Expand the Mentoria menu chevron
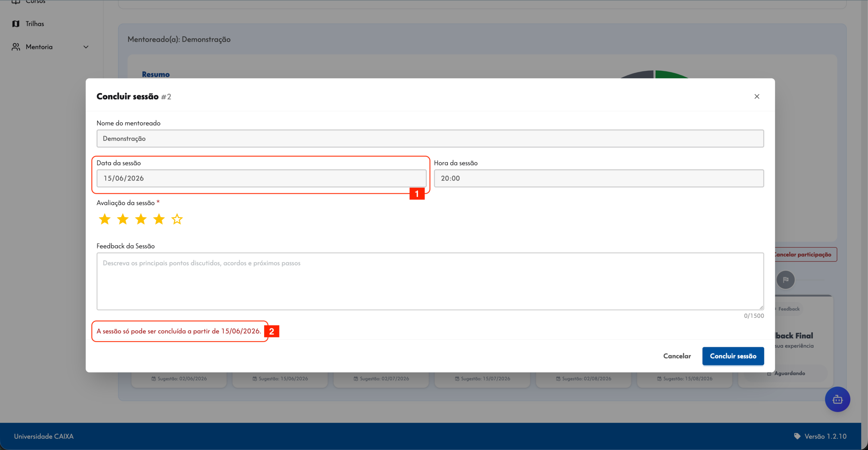This screenshot has height=450, width=868. click(x=86, y=47)
